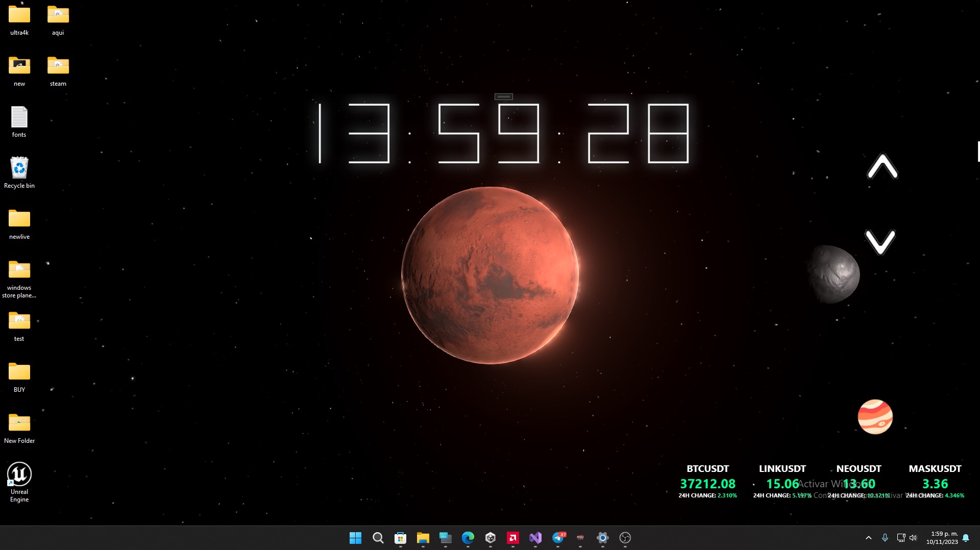Click the NEOUSDT ticker label
Image resolution: width=980 pixels, height=550 pixels.
click(x=859, y=469)
